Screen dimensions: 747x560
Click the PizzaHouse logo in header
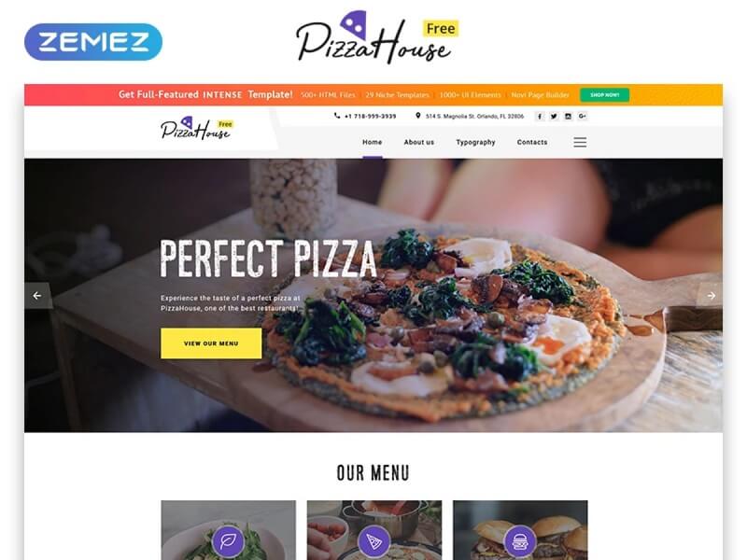(x=197, y=128)
